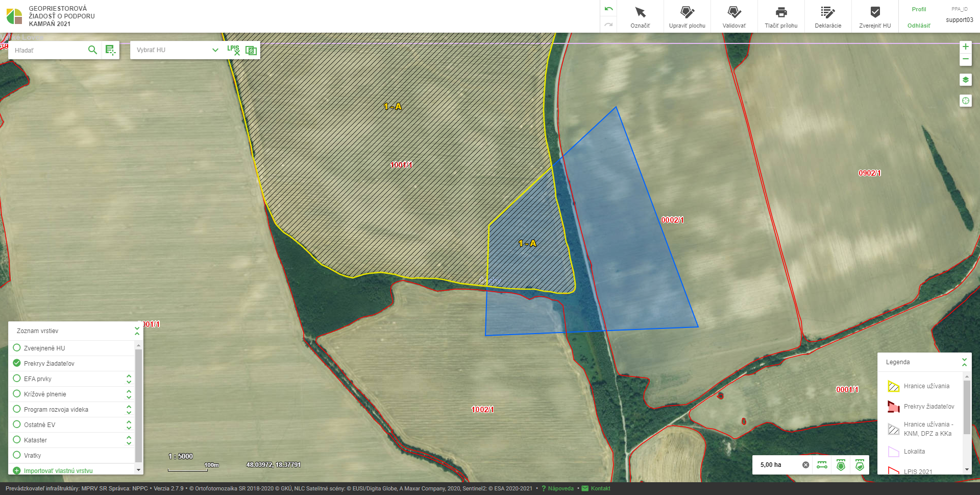The width and height of the screenshot is (980, 495).
Task: Enable the EFA prvky layer
Action: [x=17, y=379]
